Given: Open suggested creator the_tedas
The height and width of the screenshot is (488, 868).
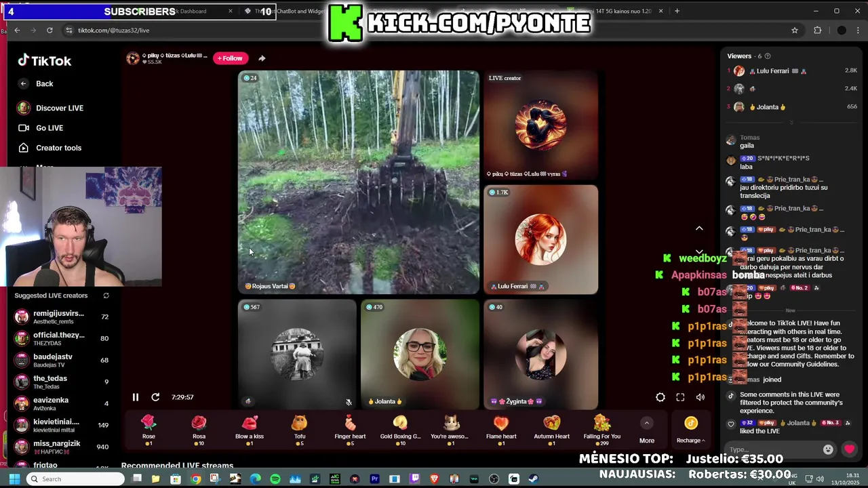Looking at the screenshot, I should [61, 382].
